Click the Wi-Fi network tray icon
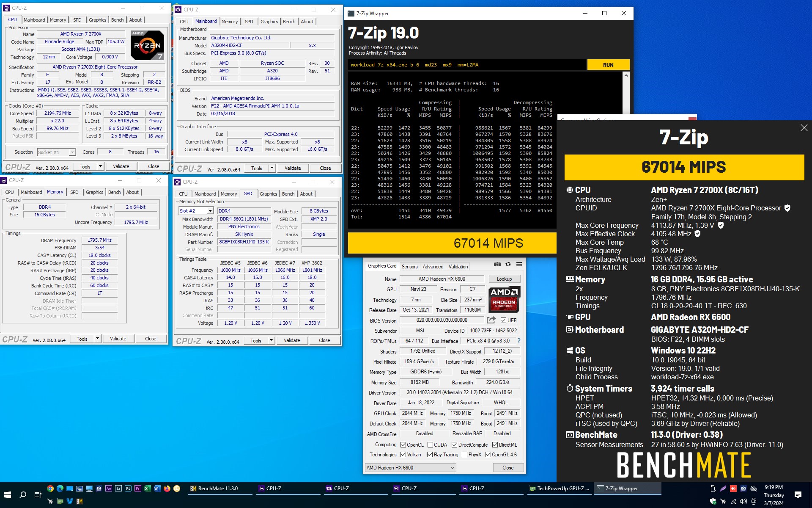This screenshot has width=812, height=508. click(x=733, y=501)
